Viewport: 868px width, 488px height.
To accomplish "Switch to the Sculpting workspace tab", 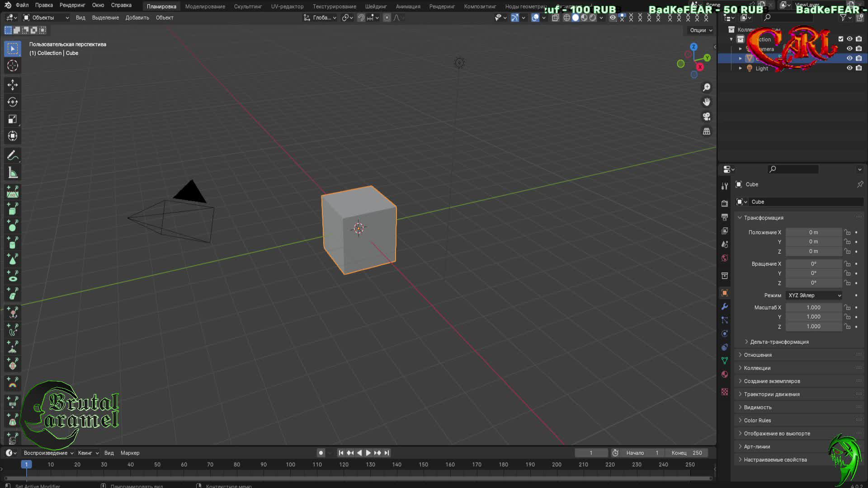I will (x=248, y=6).
